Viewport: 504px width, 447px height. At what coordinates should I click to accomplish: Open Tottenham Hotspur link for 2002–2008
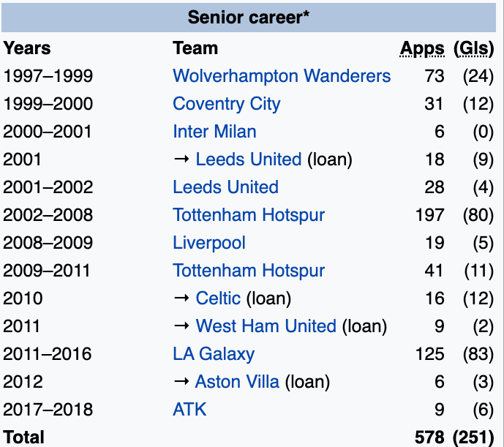click(x=249, y=215)
